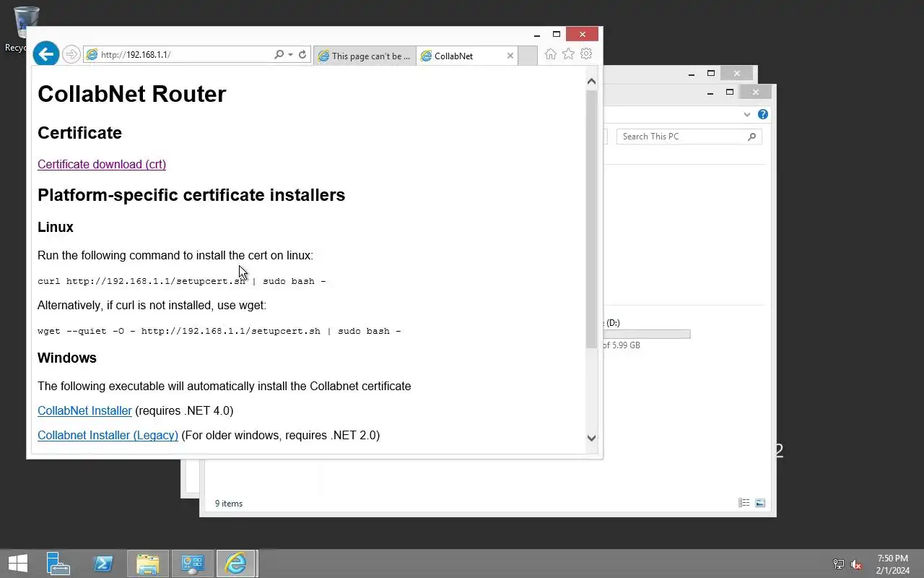924x578 pixels.
Task: Maximize the Internet Explorer window
Action: click(x=556, y=34)
